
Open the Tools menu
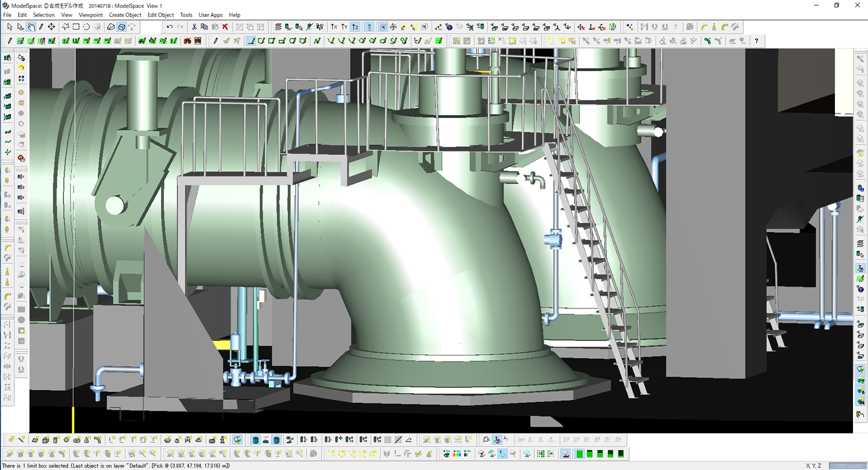(x=186, y=14)
